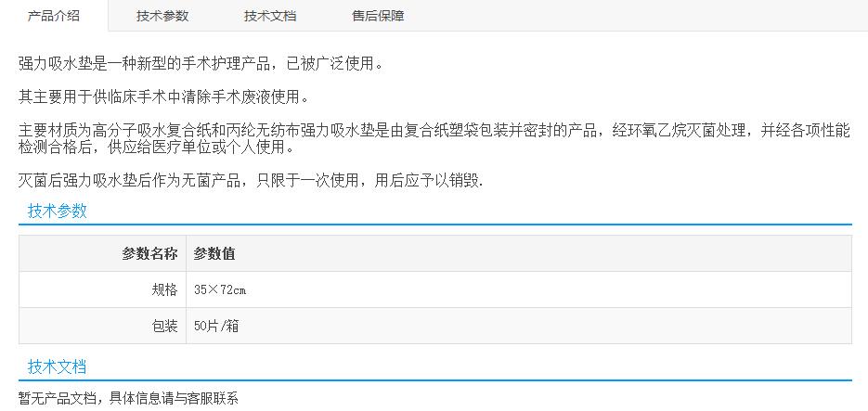Image resolution: width=868 pixels, height=411 pixels.
Task: Open the 技术文档 tab at top
Action: (270, 16)
